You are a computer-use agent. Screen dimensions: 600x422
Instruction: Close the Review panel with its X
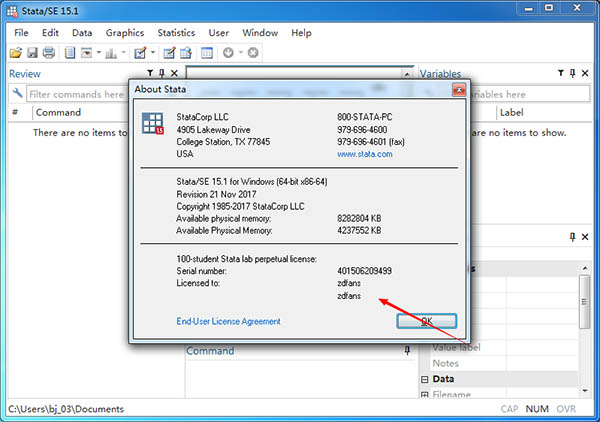pos(174,73)
